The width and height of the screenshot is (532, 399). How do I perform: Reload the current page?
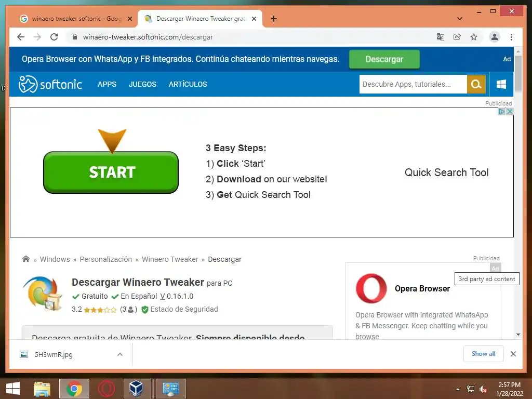tap(54, 37)
